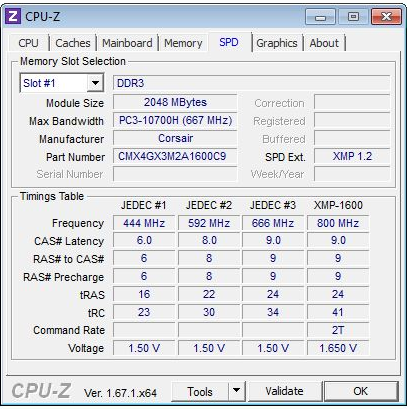The height and width of the screenshot is (409, 414).
Task: Click the JEDEC #3 column header
Action: [x=273, y=205]
